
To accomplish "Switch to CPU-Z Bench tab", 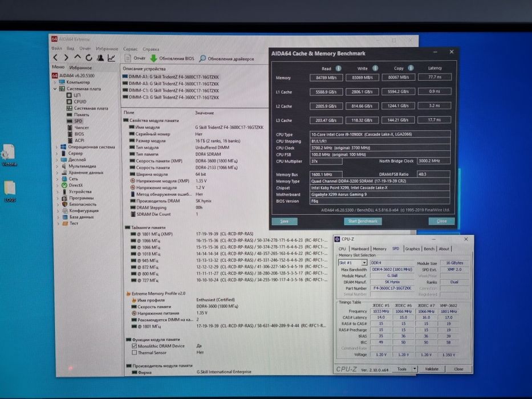I will [x=429, y=249].
